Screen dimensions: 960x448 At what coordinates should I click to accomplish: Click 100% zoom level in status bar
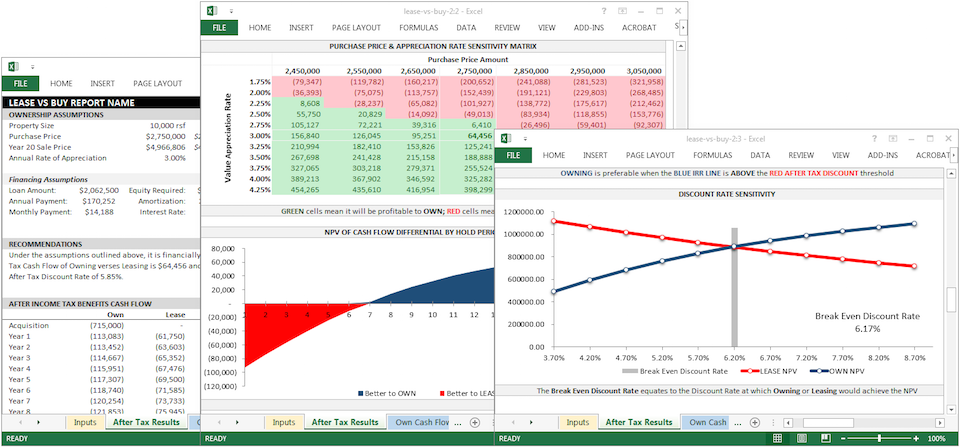pyautogui.click(x=936, y=439)
